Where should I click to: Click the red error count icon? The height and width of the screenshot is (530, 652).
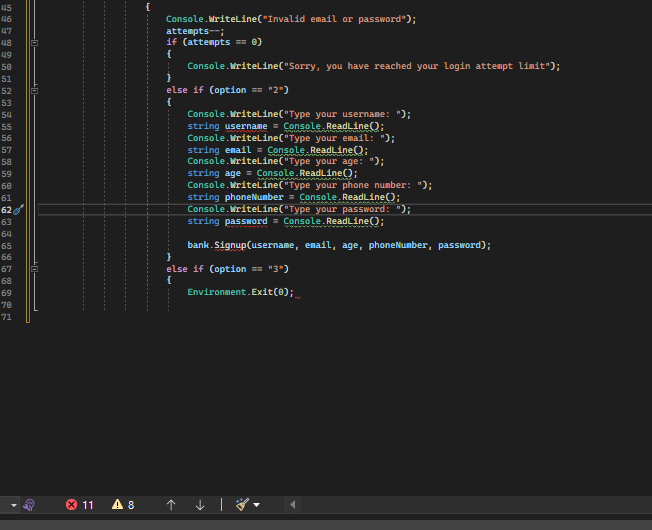coord(72,505)
